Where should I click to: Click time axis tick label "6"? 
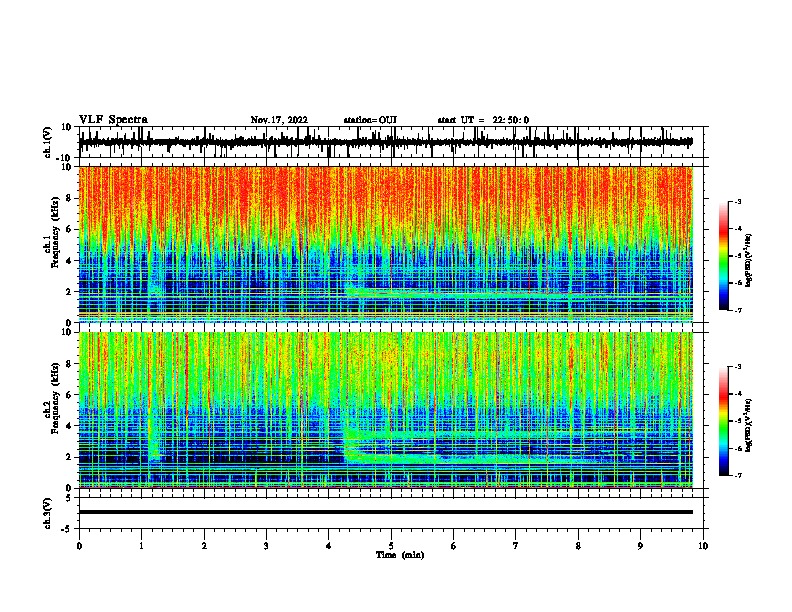coord(454,546)
